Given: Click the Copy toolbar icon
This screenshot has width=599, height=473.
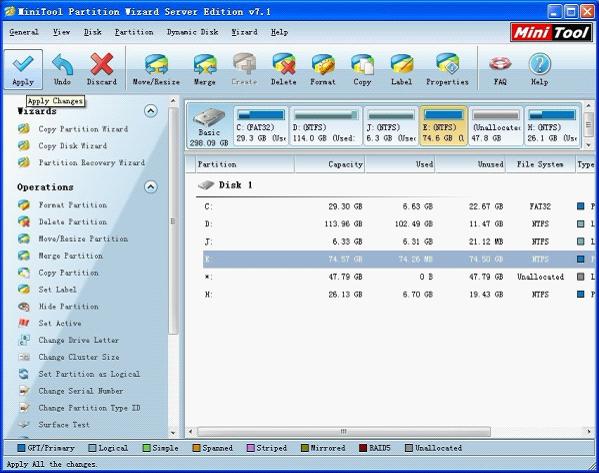Looking at the screenshot, I should tap(362, 70).
